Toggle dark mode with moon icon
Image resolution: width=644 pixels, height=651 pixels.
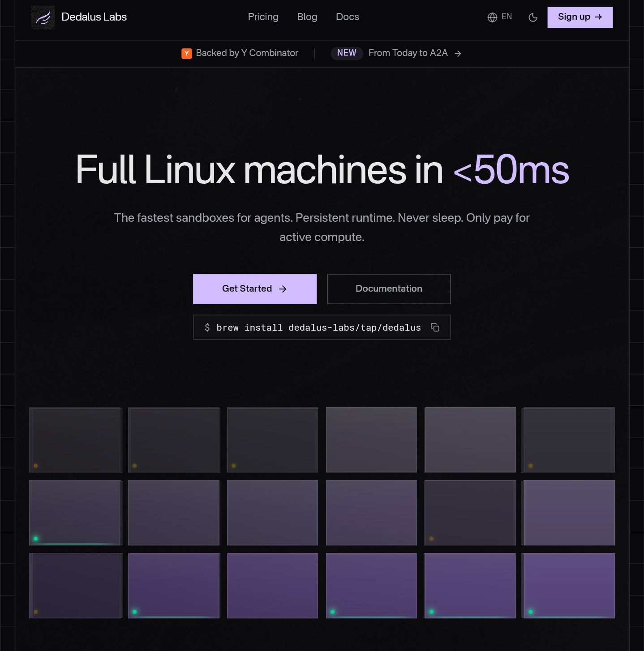click(x=533, y=17)
